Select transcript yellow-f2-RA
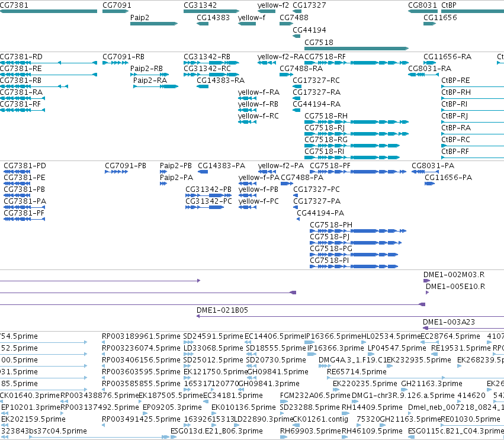504x440 pixels. coord(280,57)
